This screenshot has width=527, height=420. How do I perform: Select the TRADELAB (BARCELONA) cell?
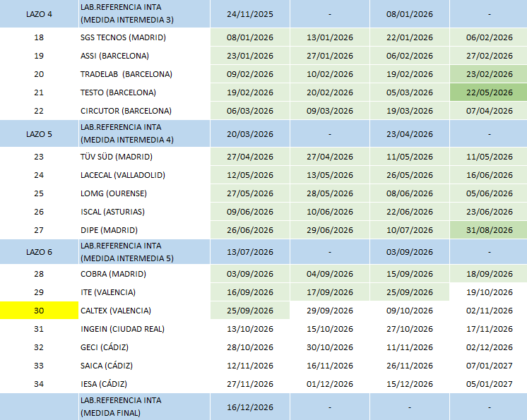coord(144,74)
